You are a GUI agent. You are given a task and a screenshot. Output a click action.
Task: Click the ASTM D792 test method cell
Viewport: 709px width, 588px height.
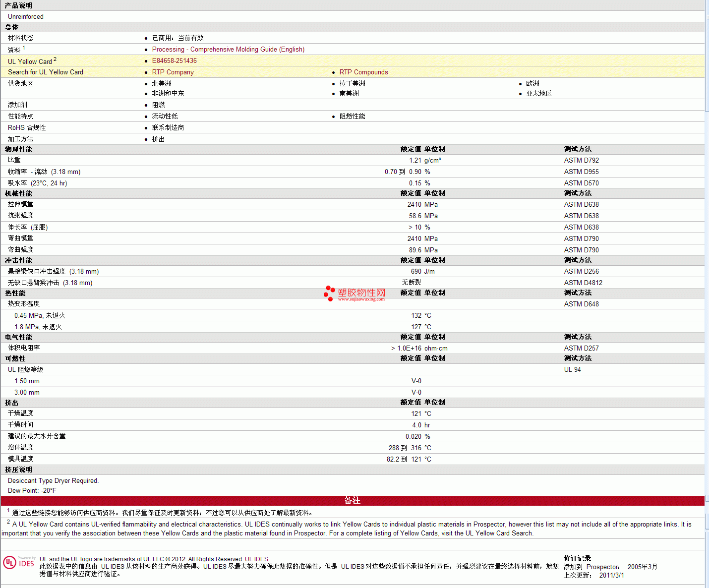(581, 161)
